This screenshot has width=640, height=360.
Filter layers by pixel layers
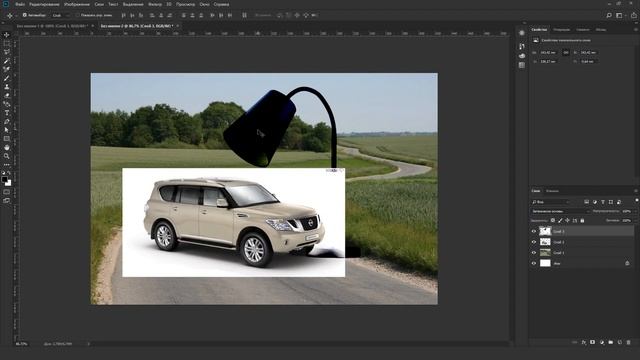tap(587, 202)
